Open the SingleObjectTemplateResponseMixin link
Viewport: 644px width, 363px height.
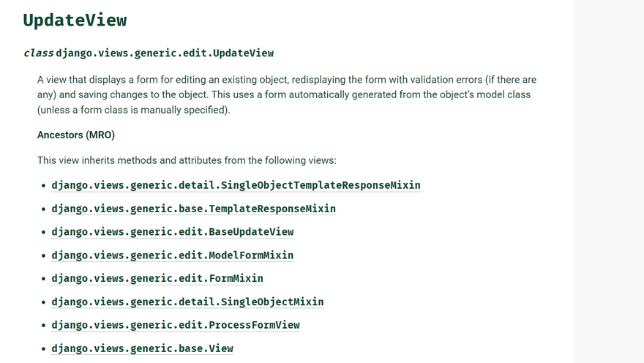tap(236, 185)
